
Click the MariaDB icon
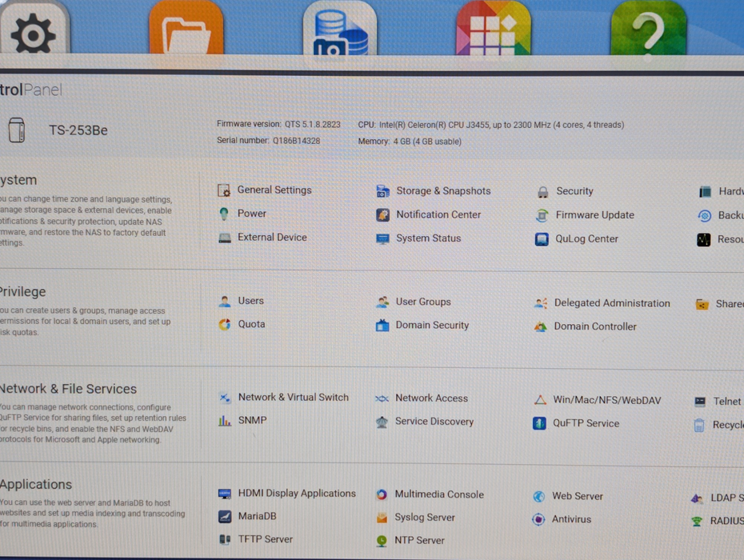click(225, 517)
